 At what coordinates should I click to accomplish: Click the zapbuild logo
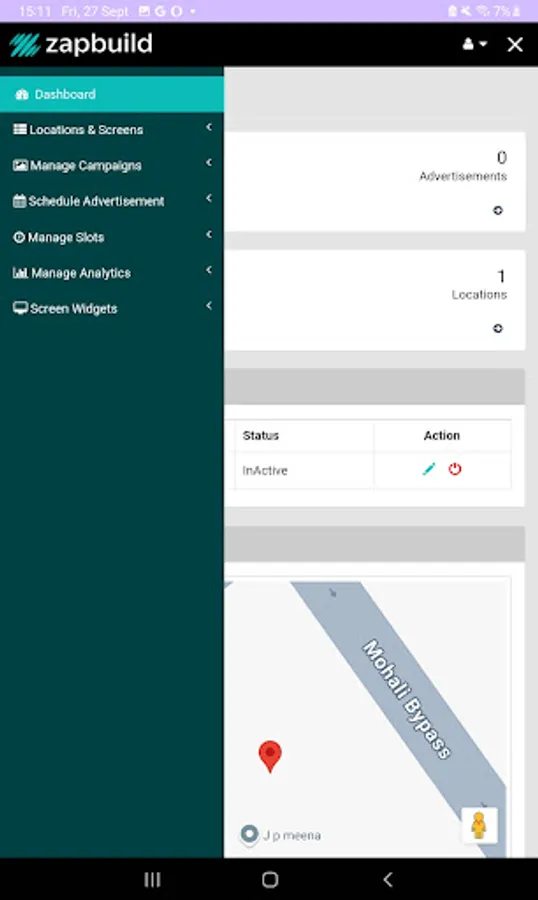coord(81,44)
